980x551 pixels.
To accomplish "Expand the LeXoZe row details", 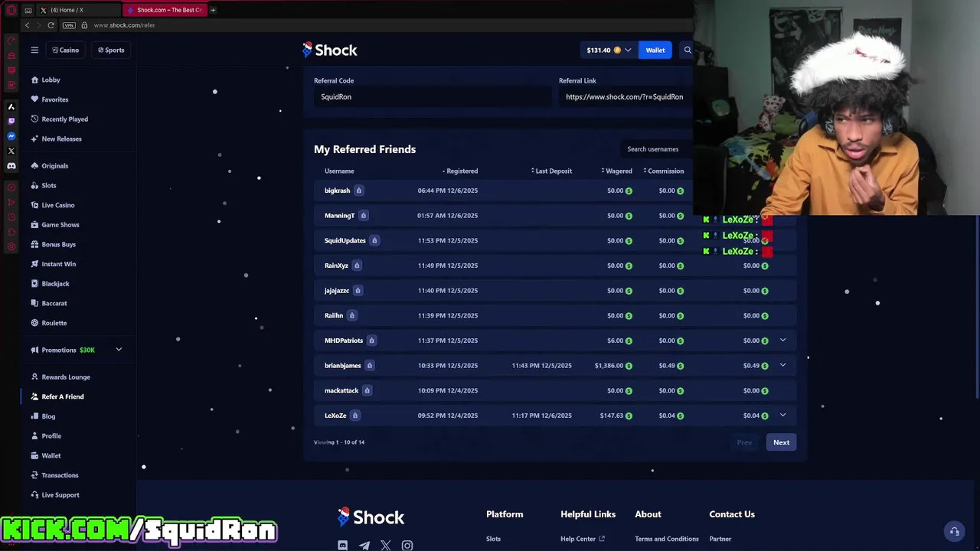I will [782, 416].
